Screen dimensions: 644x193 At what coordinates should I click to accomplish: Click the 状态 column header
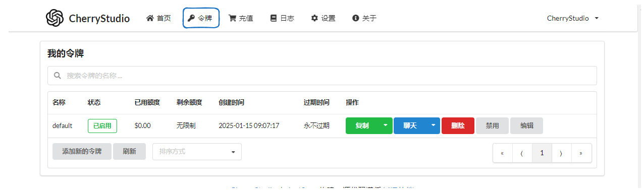click(x=94, y=102)
